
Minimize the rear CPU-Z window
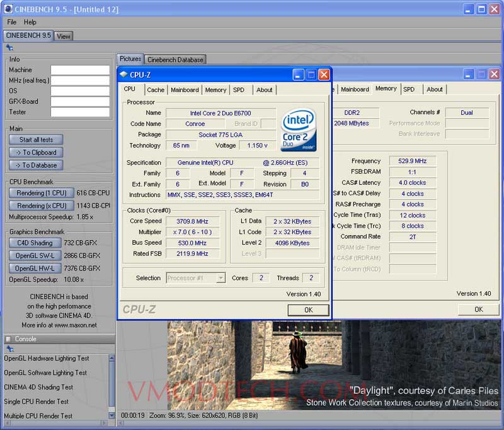coord(468,74)
